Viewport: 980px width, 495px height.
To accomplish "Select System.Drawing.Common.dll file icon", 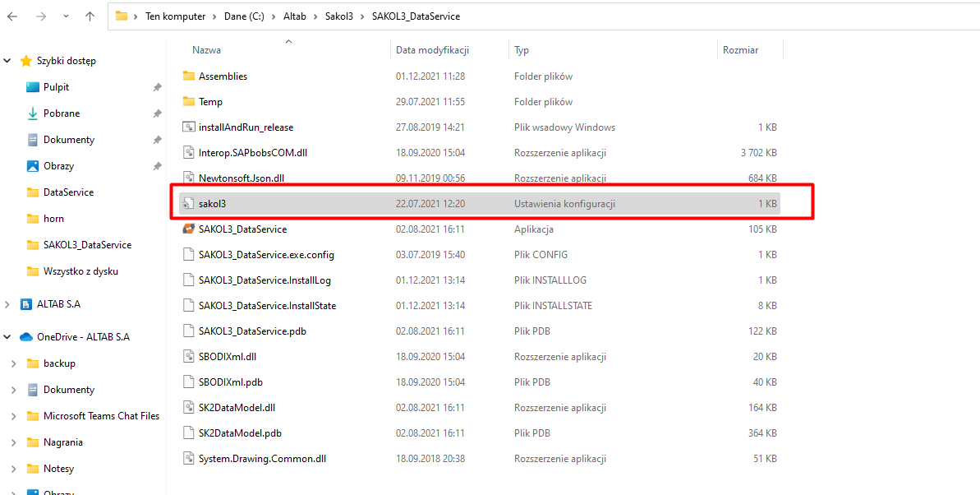I will point(189,459).
